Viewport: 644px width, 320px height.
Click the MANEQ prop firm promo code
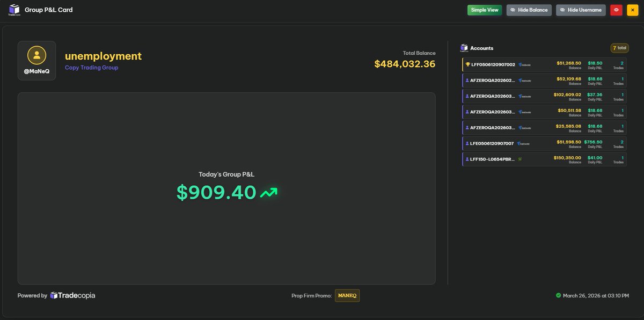click(347, 295)
